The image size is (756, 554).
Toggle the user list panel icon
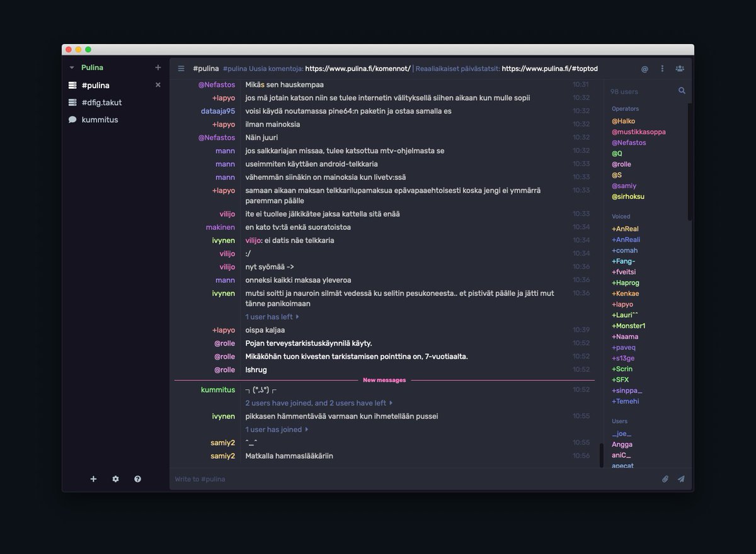tap(680, 69)
